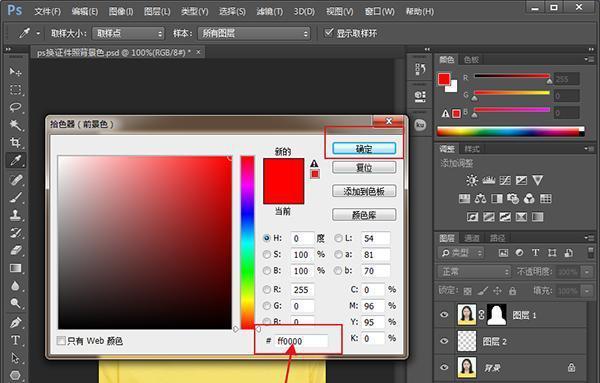The height and width of the screenshot is (383, 600).
Task: Open the opacity dropdown arrow
Action: point(587,272)
